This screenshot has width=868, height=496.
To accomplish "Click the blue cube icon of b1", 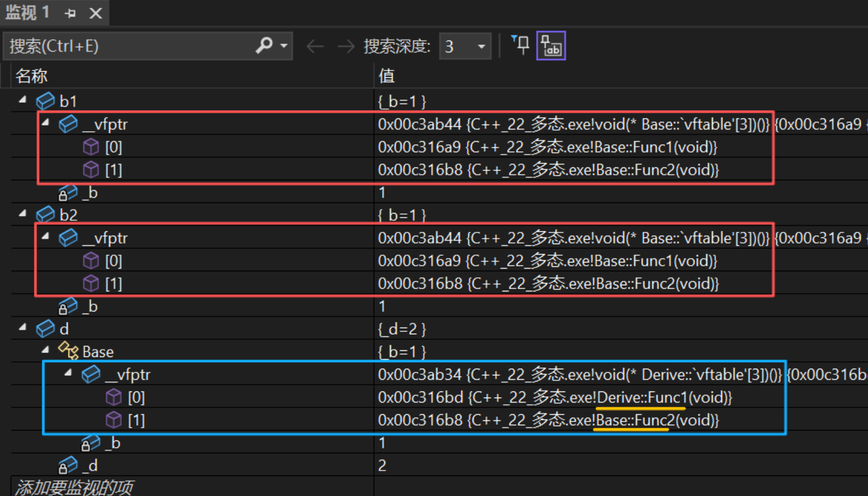I will [45, 101].
